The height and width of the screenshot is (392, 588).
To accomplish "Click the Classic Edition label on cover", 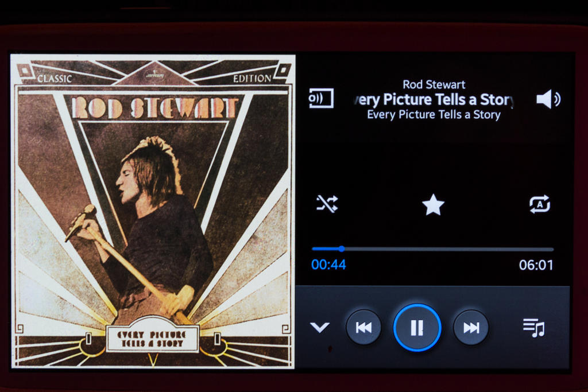I will [x=154, y=78].
